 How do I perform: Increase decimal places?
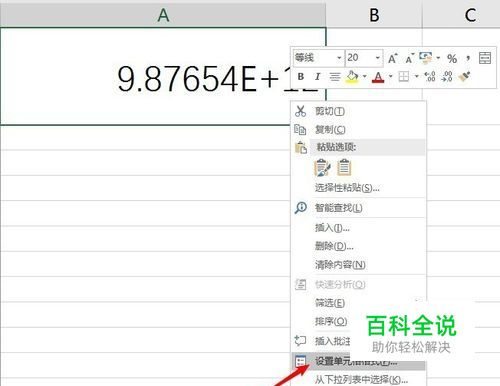coord(430,77)
